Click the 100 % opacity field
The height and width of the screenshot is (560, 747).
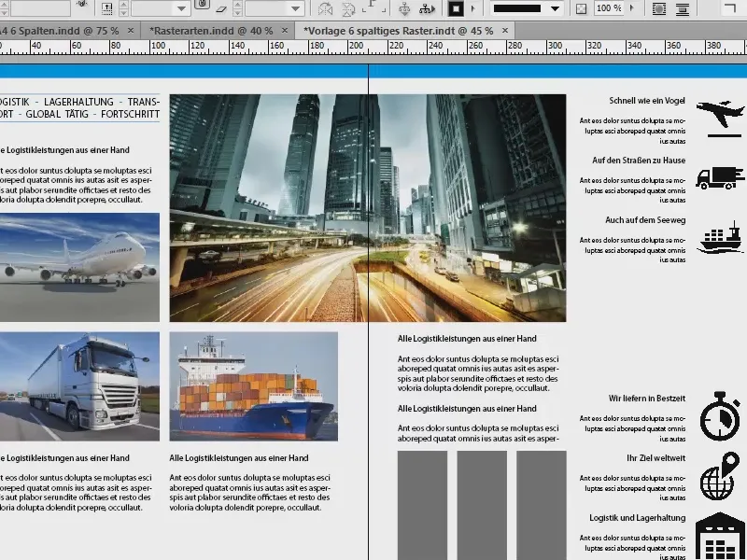609,8
